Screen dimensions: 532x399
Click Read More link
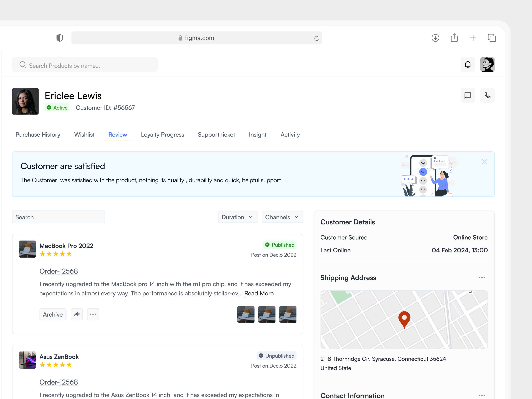click(259, 293)
